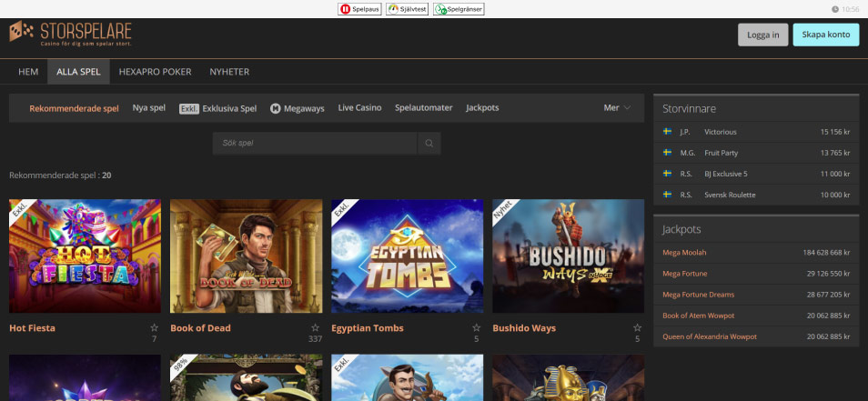The height and width of the screenshot is (401, 868).
Task: Open the Mega Moolah jackpot link
Action: tap(684, 253)
